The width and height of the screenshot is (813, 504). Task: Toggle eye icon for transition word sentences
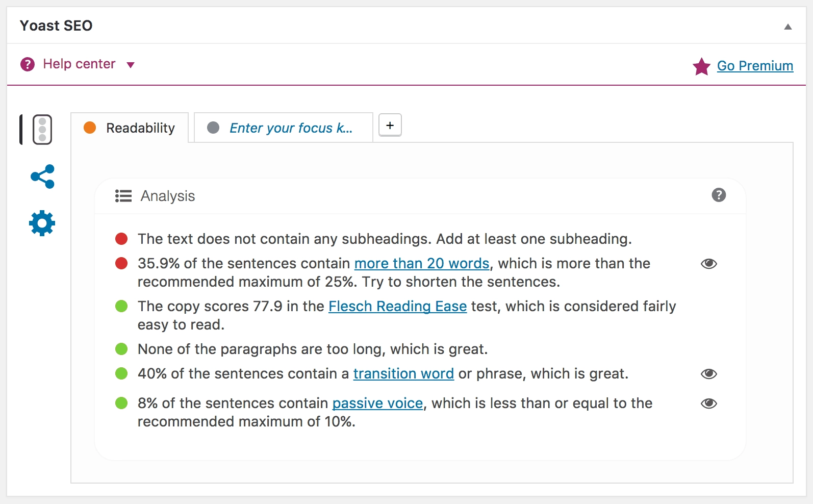pyautogui.click(x=709, y=374)
